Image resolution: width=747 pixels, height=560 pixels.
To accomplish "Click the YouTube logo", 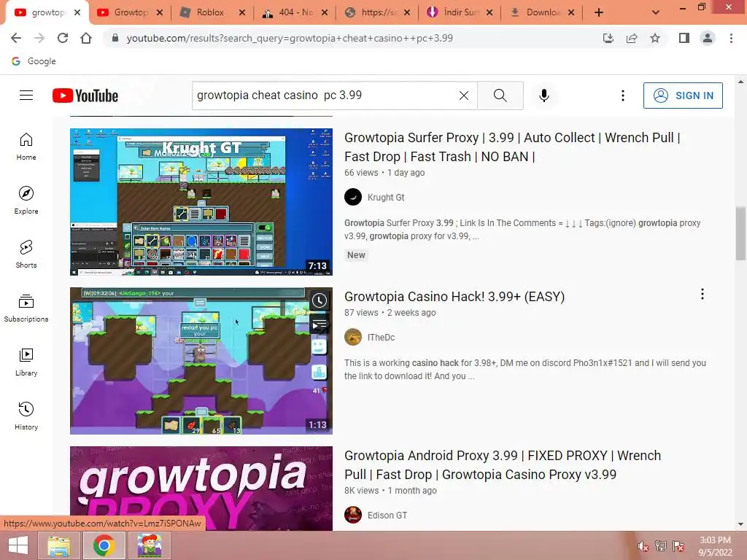I will (x=85, y=96).
